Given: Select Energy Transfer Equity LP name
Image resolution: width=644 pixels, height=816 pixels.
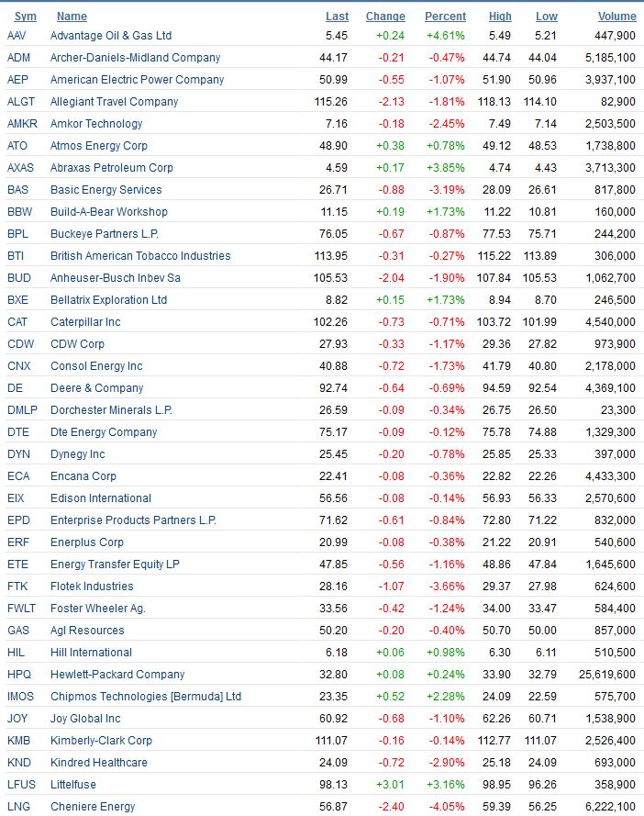Looking at the screenshot, I should coord(115,564).
